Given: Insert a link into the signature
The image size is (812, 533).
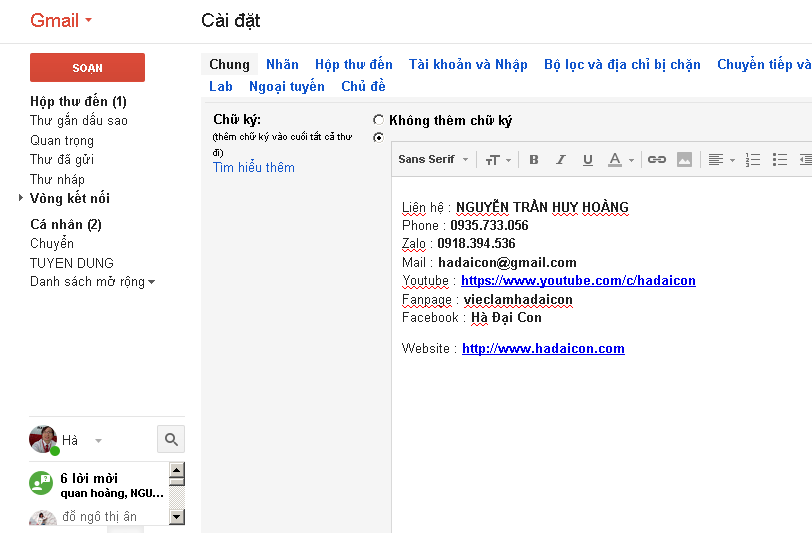Looking at the screenshot, I should [657, 160].
